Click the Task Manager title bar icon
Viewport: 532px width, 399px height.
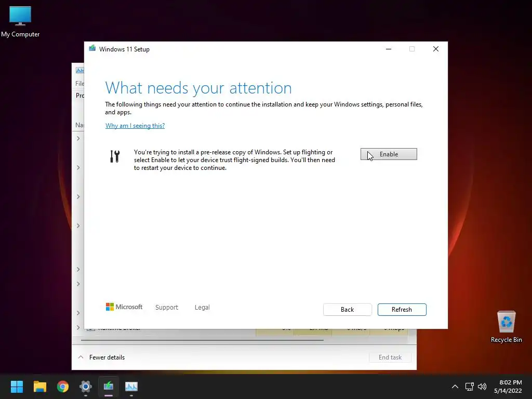[x=79, y=70]
